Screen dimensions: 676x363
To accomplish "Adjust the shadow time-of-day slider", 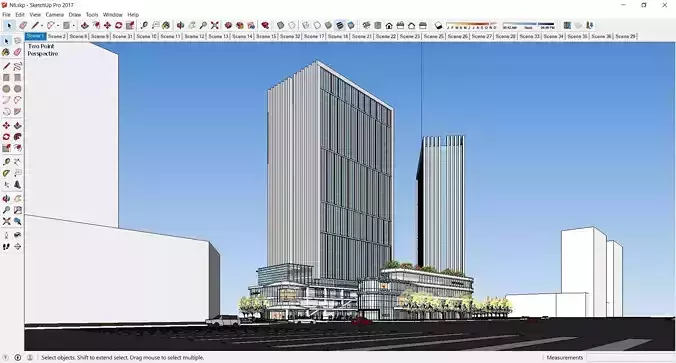I will coord(529,26).
